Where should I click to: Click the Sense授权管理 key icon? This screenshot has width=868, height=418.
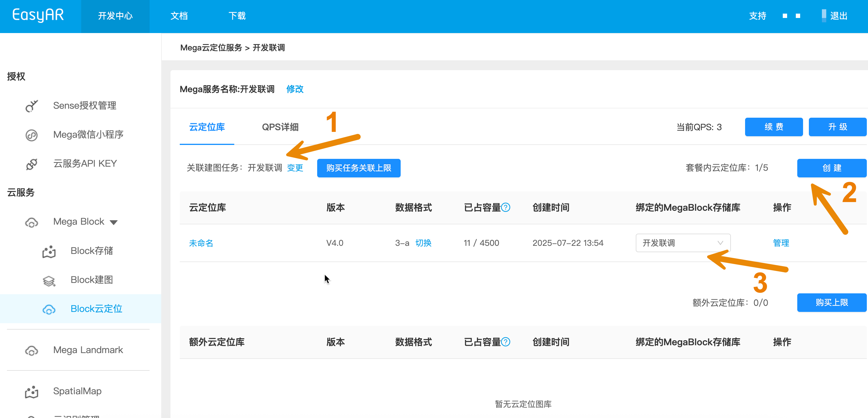pos(32,106)
